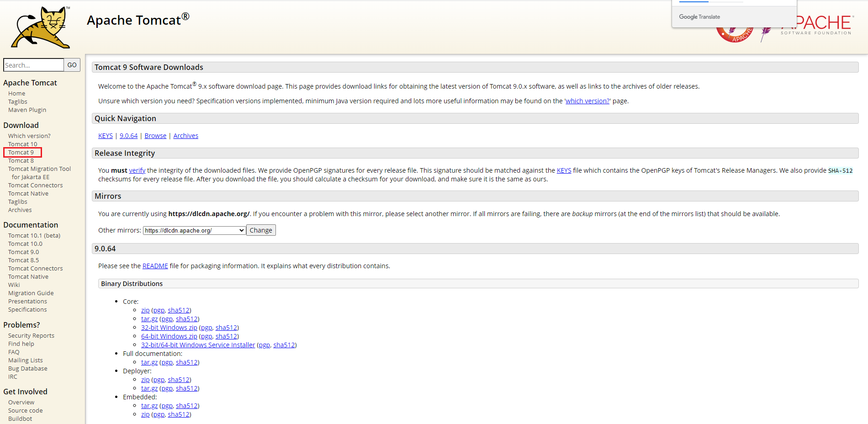This screenshot has height=424, width=868.
Task: Open Tomcat 9.0 documentation
Action: click(24, 252)
